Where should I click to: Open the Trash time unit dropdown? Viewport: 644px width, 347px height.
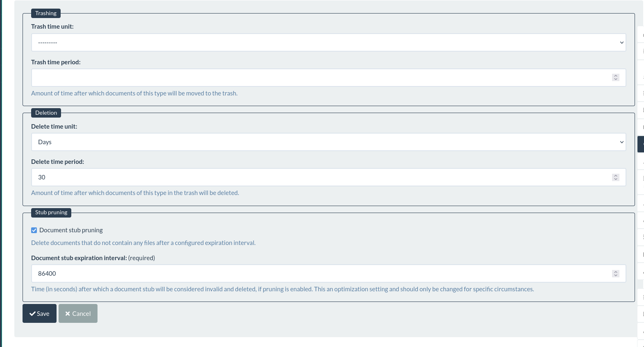329,43
